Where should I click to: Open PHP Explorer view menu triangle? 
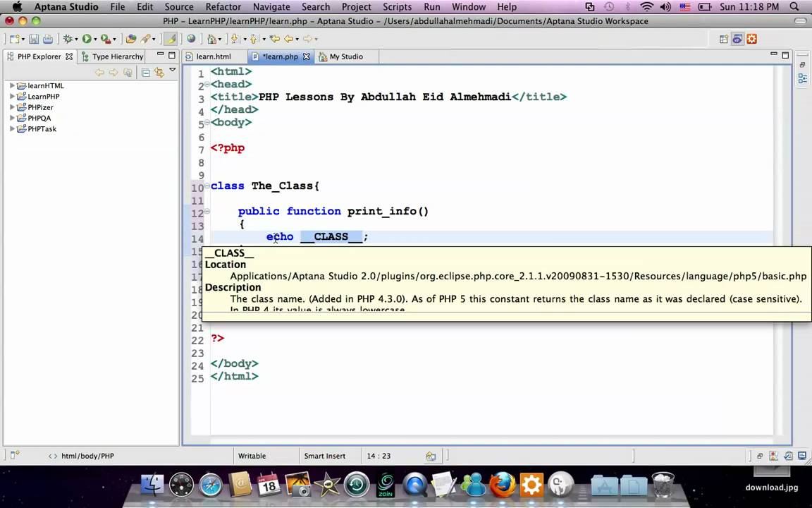pyautogui.click(x=173, y=70)
